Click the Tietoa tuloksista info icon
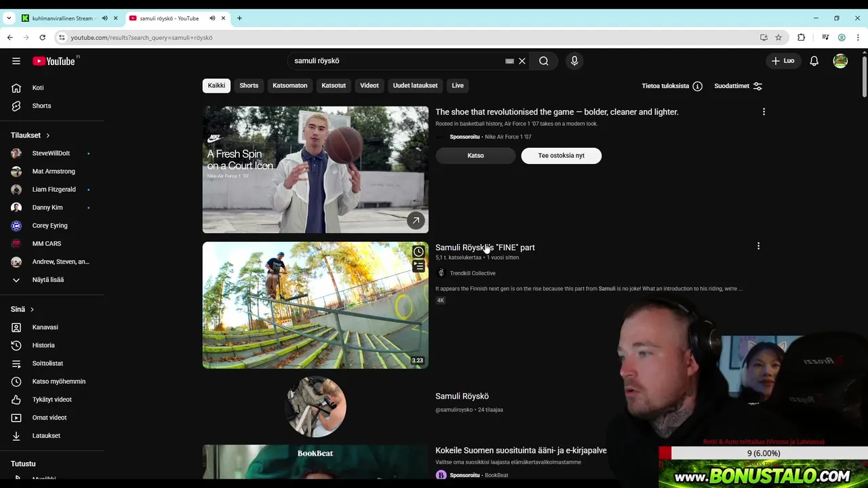 (698, 86)
